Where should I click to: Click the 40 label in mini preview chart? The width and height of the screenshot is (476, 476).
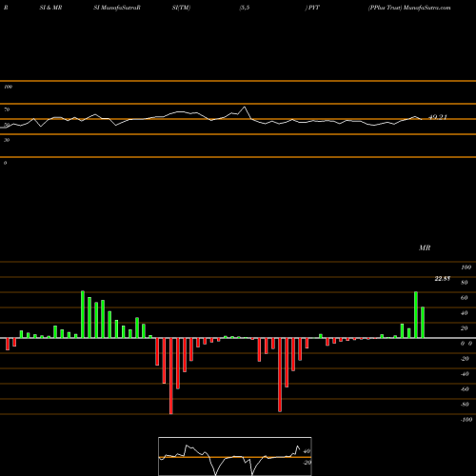[307, 451]
